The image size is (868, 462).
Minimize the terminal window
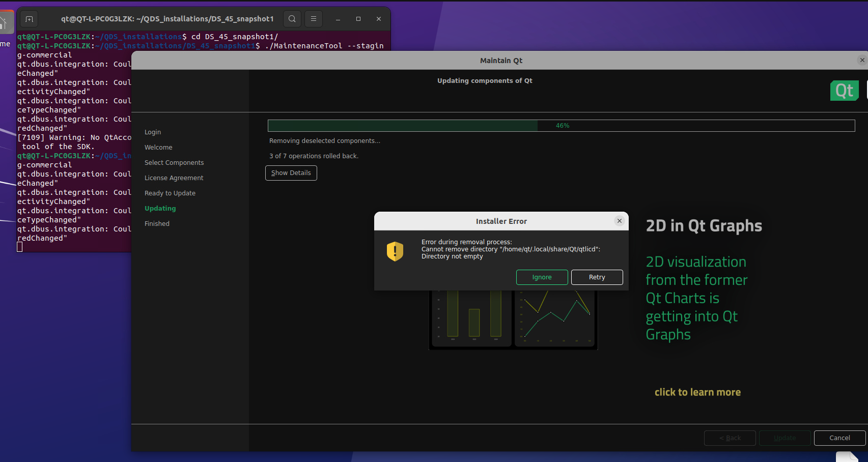pyautogui.click(x=338, y=19)
